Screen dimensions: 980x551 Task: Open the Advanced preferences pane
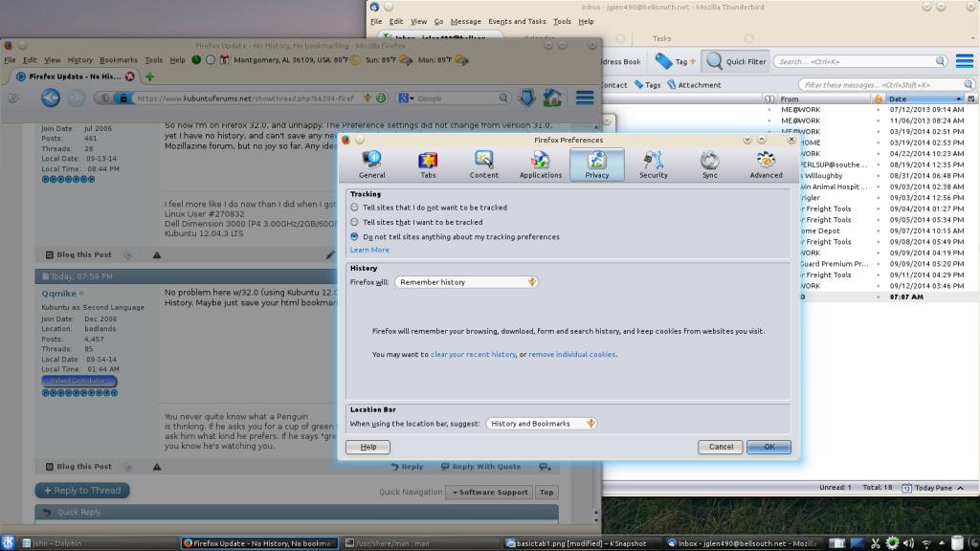coord(766,165)
